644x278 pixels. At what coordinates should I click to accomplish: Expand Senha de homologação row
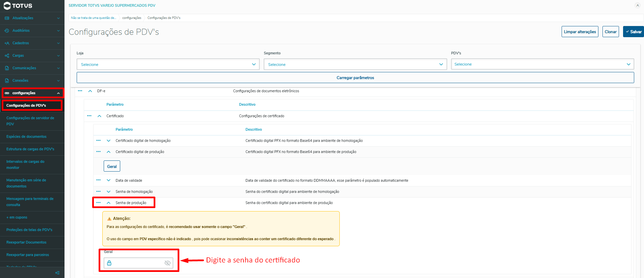point(108,192)
